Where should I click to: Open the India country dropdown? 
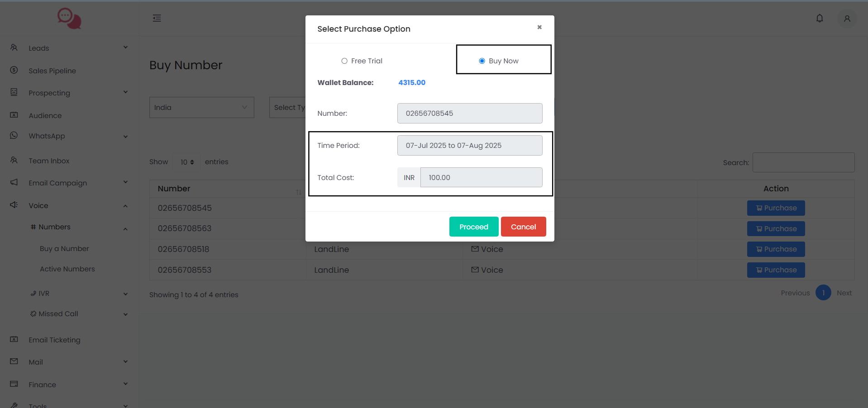[201, 108]
